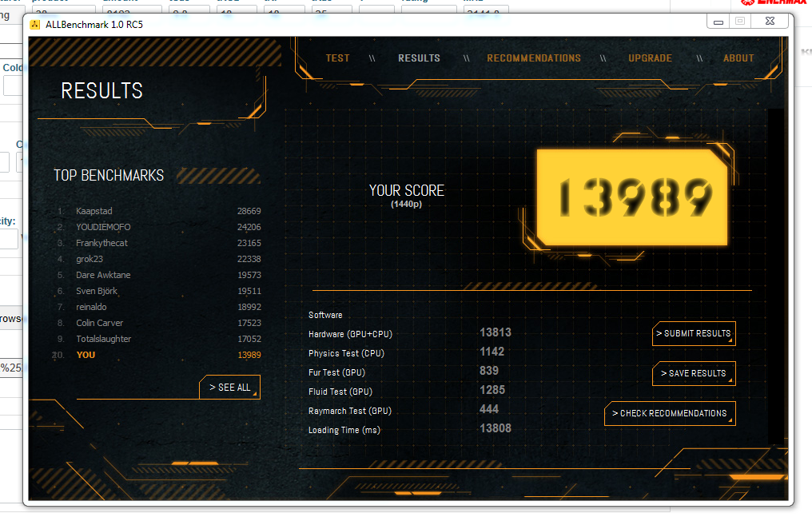This screenshot has height=525, width=812.
Task: Click the SAVE RESULTS button
Action: tap(694, 373)
